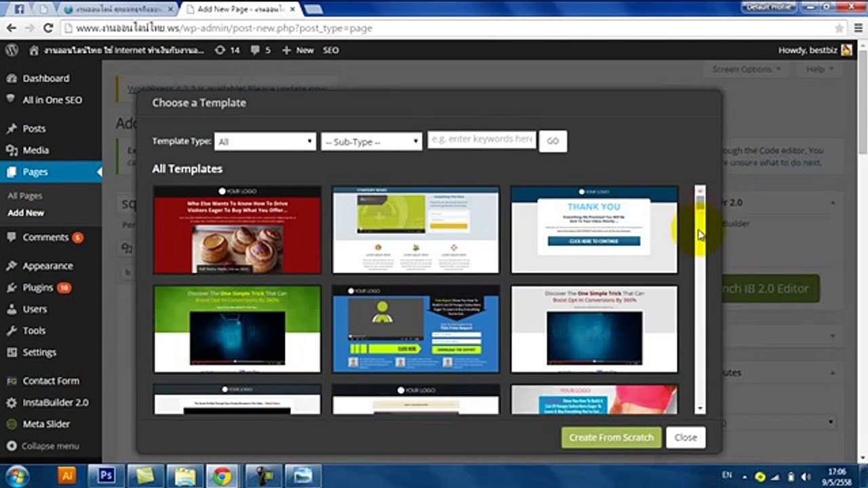Open the WordPress logo menu in admin bar
The image size is (868, 488).
12,50
